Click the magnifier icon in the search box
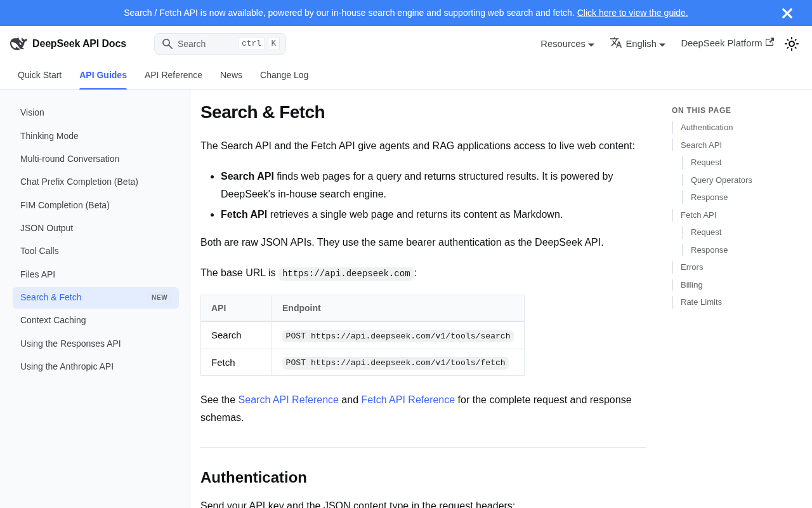 coord(167,44)
